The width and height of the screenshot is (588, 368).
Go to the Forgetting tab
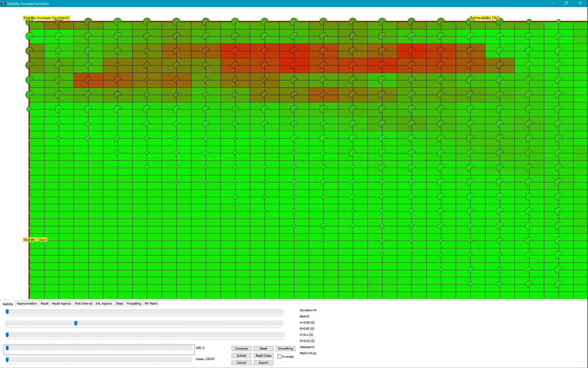[x=134, y=303]
